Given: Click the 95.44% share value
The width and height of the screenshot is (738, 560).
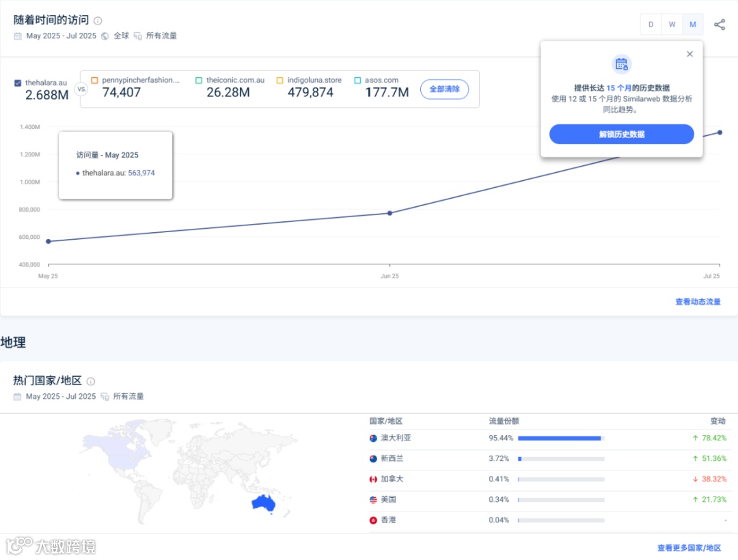Looking at the screenshot, I should coord(501,438).
